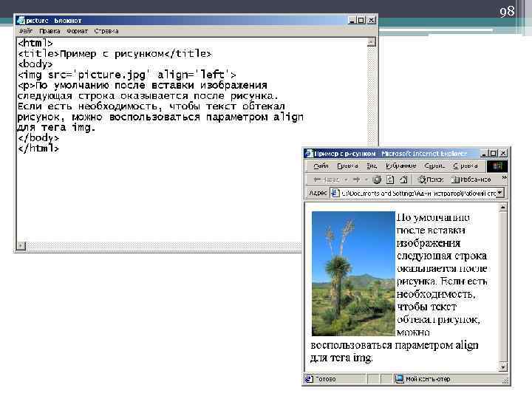Image resolution: width=532 pixels, height=399 pixels.
Task: Click inside the Internet Explorer address field
Action: click(418, 193)
